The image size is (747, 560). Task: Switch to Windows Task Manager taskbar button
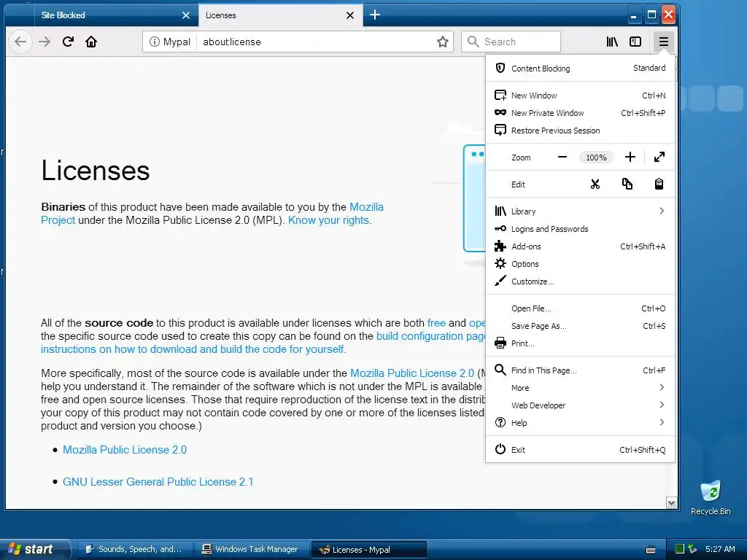252,550
